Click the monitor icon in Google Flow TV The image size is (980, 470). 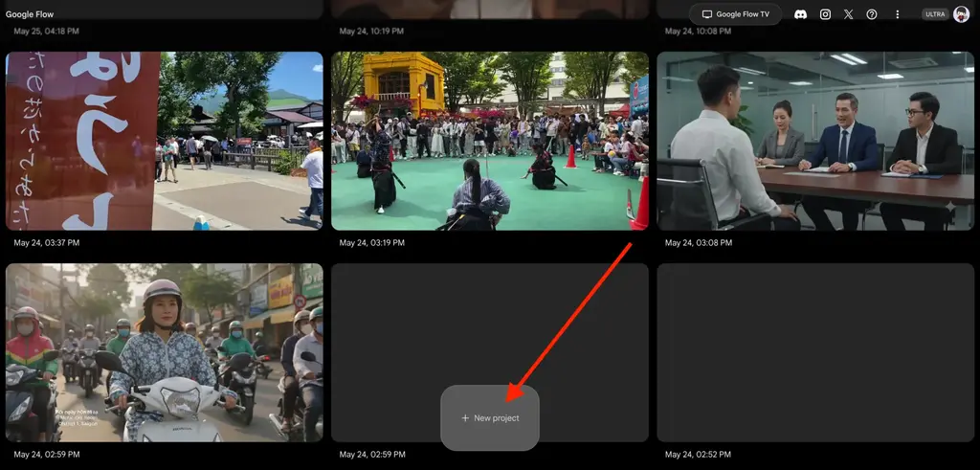pyautogui.click(x=707, y=14)
